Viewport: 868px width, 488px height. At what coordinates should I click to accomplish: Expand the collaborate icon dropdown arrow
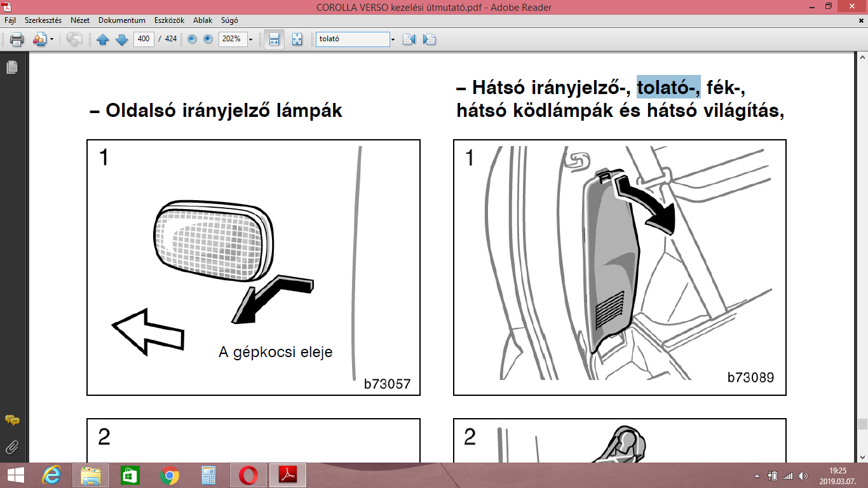(51, 39)
